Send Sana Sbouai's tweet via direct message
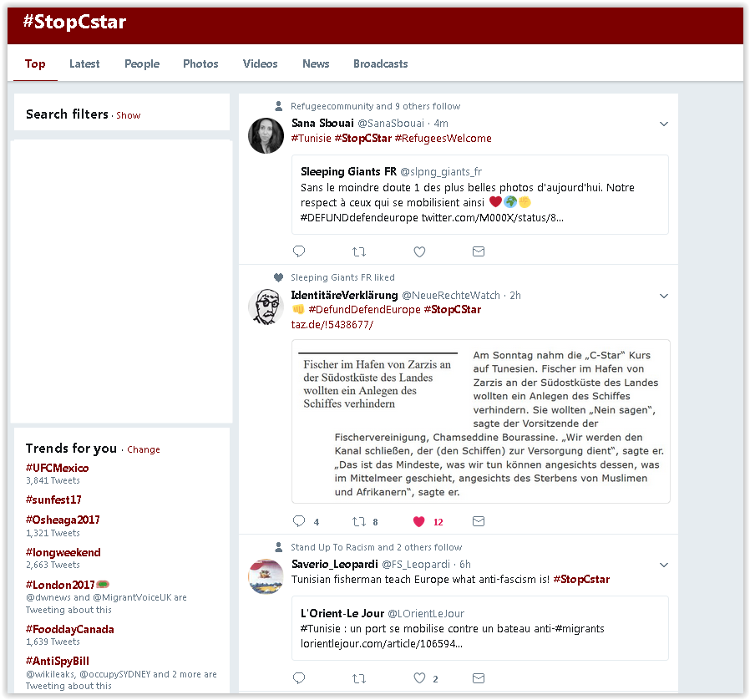 pos(479,251)
